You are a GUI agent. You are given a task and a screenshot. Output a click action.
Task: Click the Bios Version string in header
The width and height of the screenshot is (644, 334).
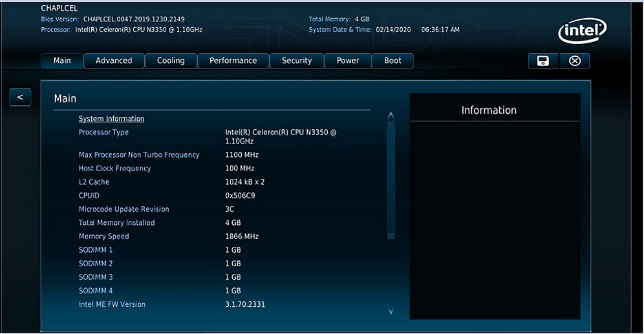(134, 19)
